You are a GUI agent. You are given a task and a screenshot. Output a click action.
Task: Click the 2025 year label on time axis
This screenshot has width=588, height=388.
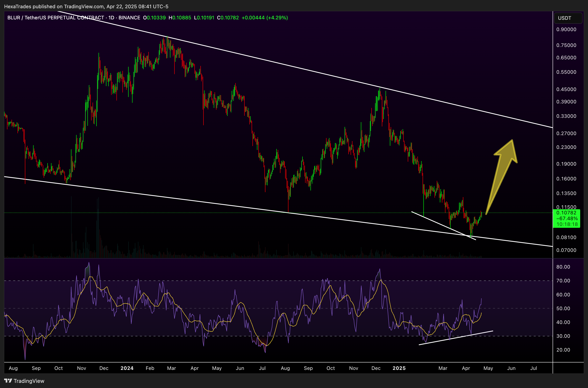tap(399, 368)
